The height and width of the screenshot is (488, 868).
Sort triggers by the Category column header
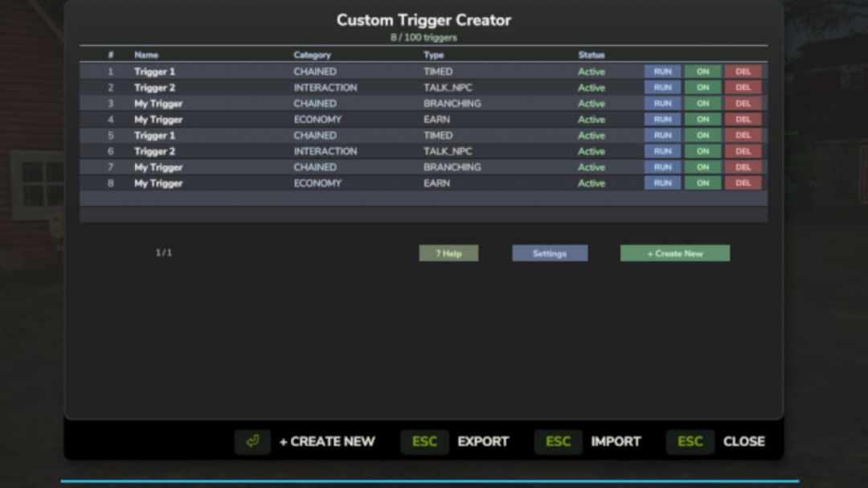(312, 55)
